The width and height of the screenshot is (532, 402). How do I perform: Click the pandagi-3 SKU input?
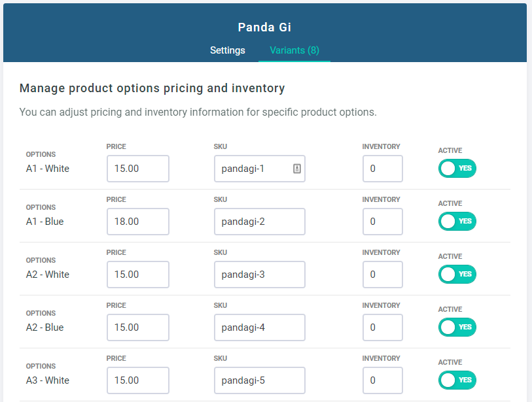point(259,275)
